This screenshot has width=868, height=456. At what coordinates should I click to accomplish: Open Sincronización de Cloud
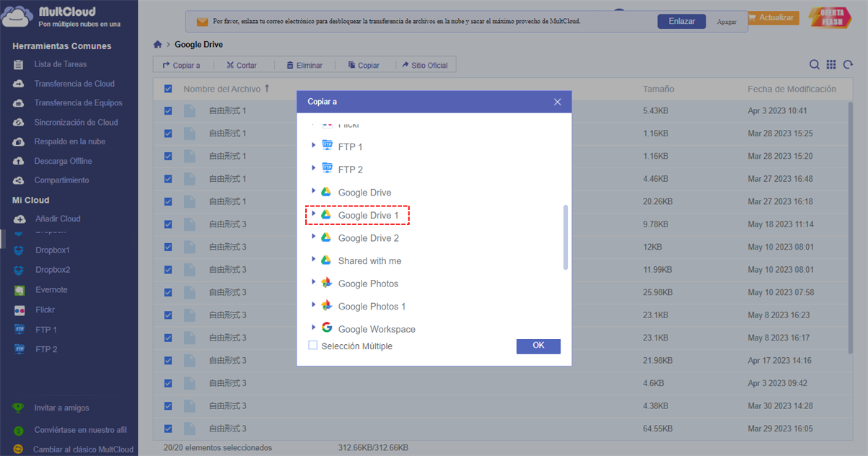(76, 123)
